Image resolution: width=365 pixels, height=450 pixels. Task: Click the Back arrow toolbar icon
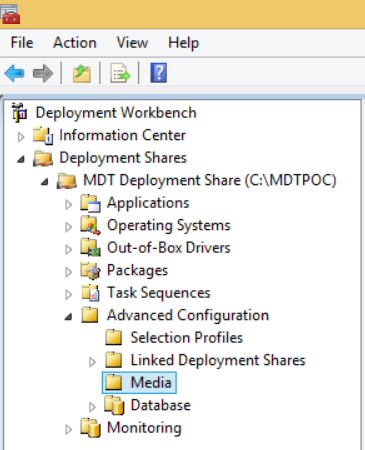pyautogui.click(x=14, y=73)
